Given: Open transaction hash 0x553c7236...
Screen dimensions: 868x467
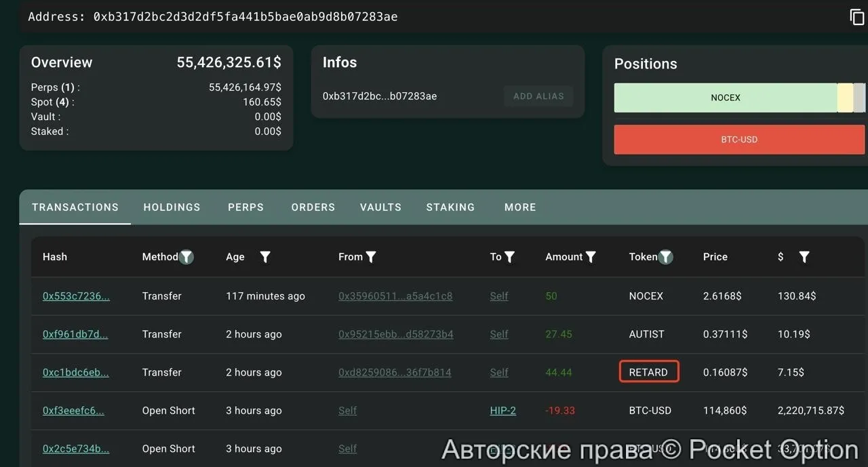Looking at the screenshot, I should click(75, 296).
